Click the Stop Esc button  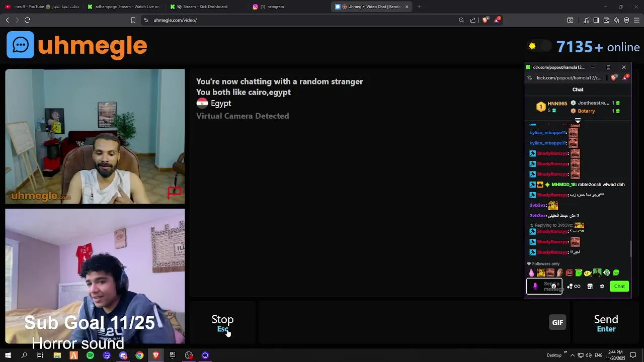click(222, 323)
